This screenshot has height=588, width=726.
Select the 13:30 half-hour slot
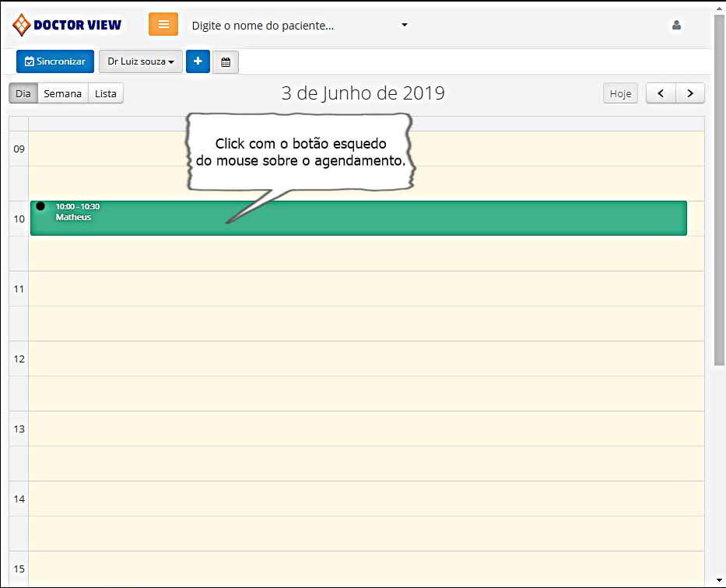click(x=366, y=463)
